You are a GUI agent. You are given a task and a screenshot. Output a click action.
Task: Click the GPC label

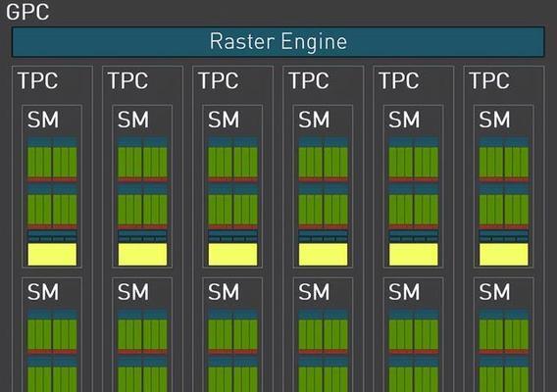pos(27,12)
